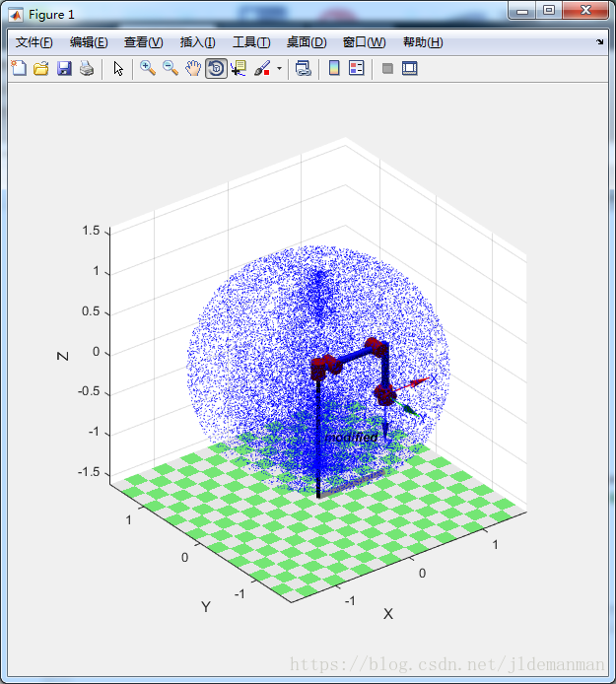The width and height of the screenshot is (616, 684).
Task: Click the 1.5 tick label on Z axis
Action: [x=92, y=231]
